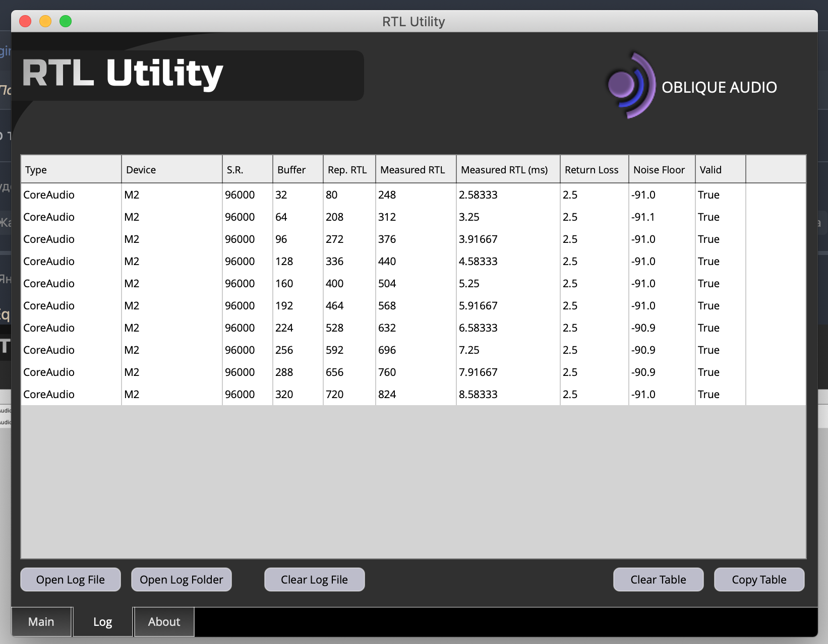Select Rep. RTL value 464
Screen dimensions: 828x644
click(349, 305)
